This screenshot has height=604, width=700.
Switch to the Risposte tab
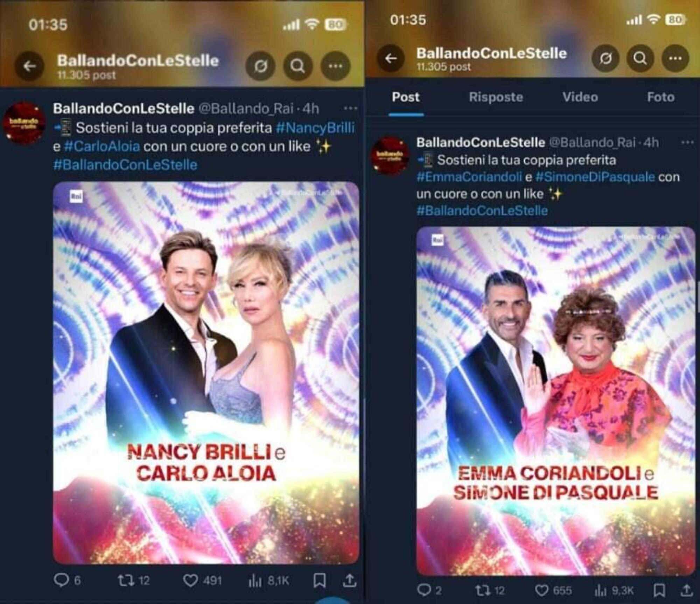pos(496,97)
